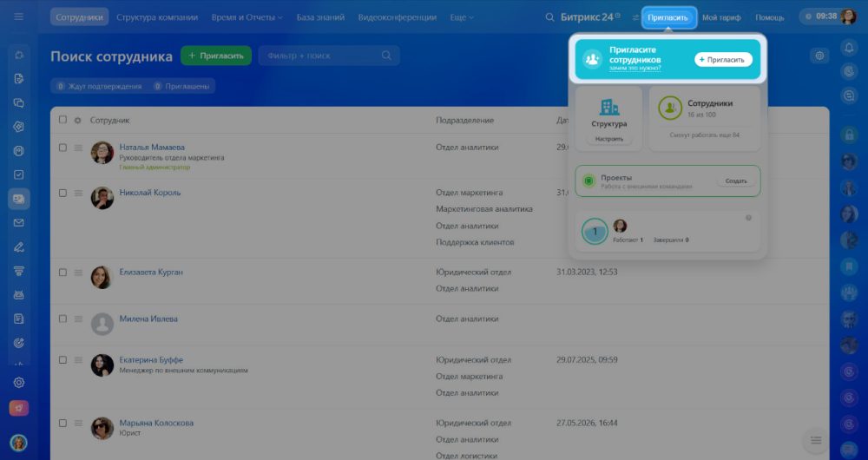Open row actions menu for Елизавета Курган
The image size is (868, 460).
coord(78,273)
